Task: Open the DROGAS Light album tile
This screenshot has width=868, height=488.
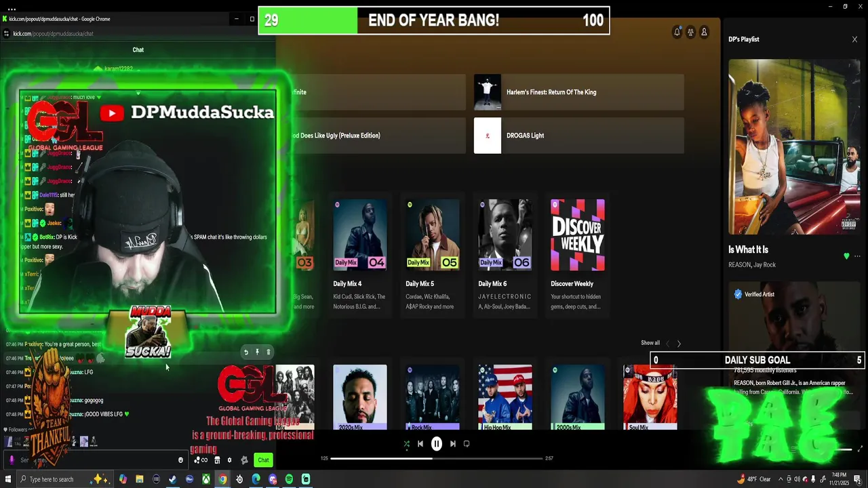Action: 578,136
